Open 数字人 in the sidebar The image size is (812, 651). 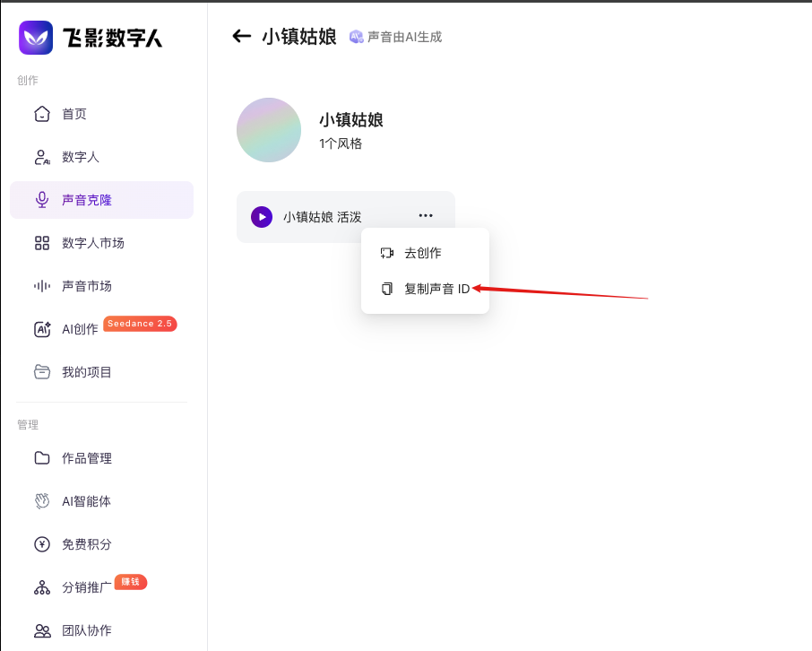(x=101, y=157)
